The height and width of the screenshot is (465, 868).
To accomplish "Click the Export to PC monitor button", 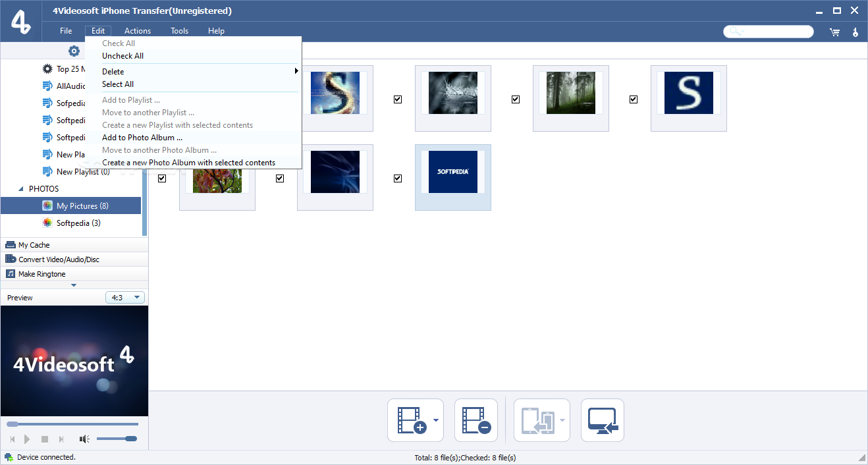I will pyautogui.click(x=603, y=420).
